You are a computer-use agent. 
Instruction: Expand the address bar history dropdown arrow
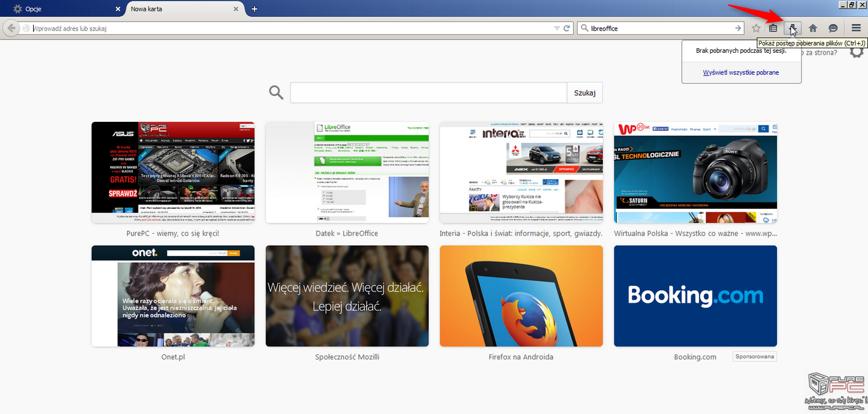pos(557,29)
